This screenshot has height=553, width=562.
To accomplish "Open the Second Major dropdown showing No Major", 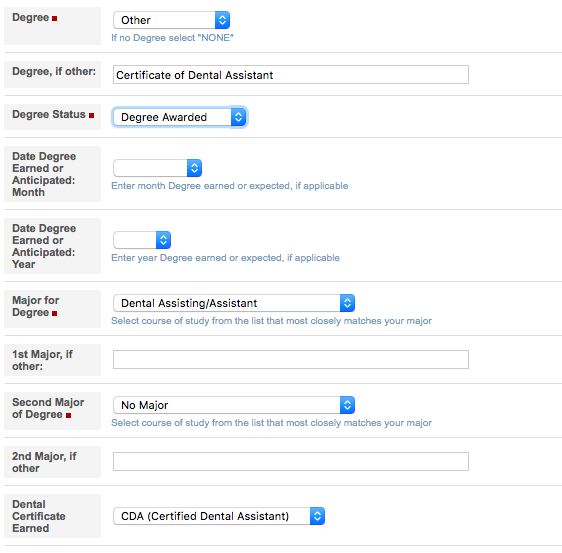I will click(x=234, y=405).
